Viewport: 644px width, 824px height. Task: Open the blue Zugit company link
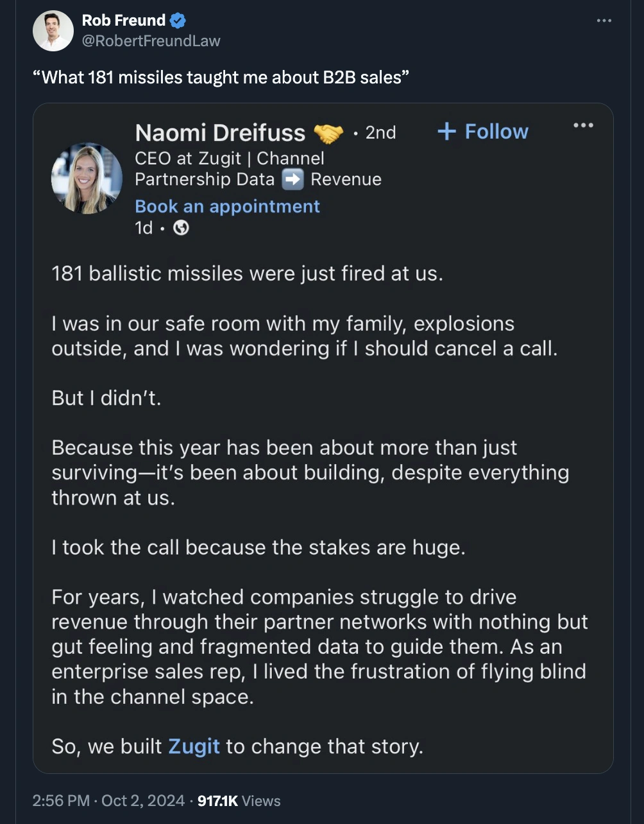coord(194,747)
